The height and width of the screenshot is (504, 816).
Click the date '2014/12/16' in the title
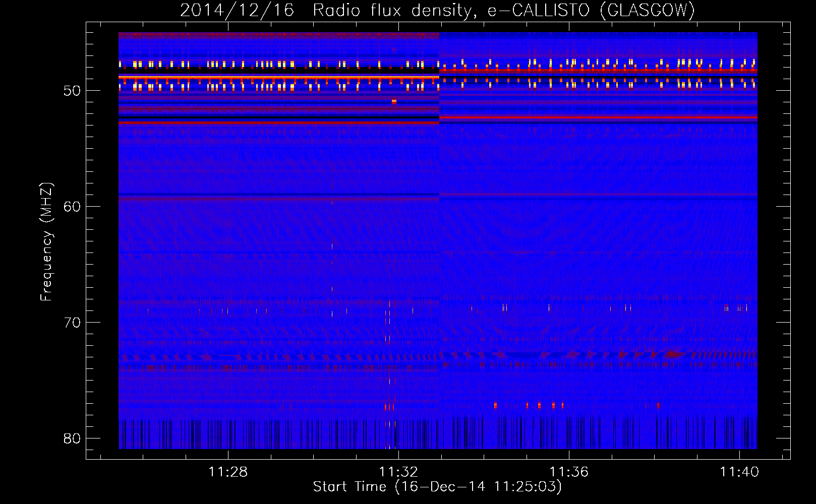pyautogui.click(x=237, y=10)
